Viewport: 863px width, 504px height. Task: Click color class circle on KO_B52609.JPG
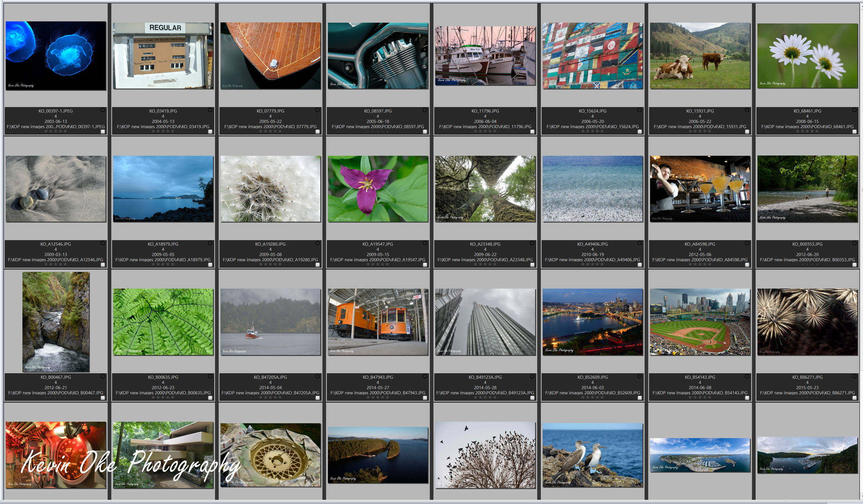[x=639, y=376]
